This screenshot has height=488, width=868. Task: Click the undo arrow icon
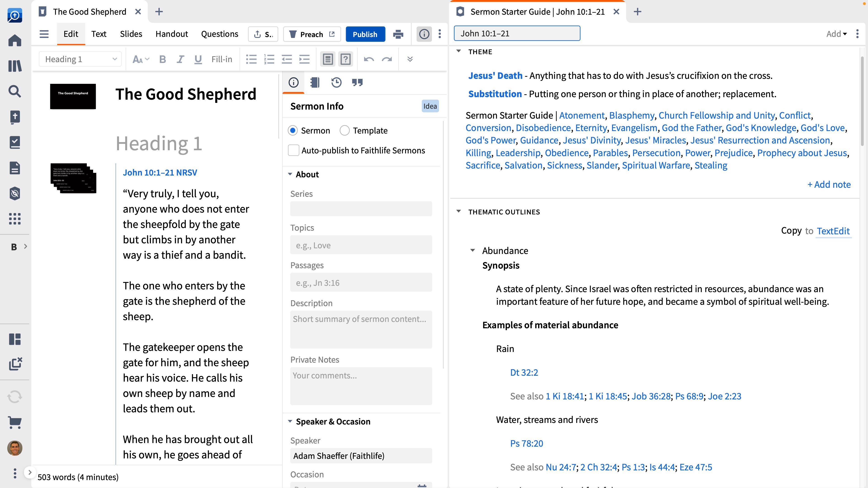point(369,59)
